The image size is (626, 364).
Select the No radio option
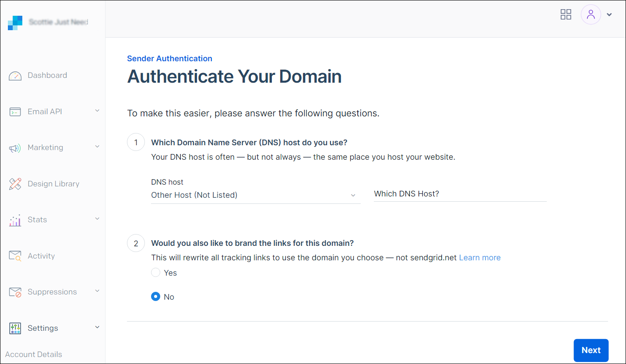point(155,297)
